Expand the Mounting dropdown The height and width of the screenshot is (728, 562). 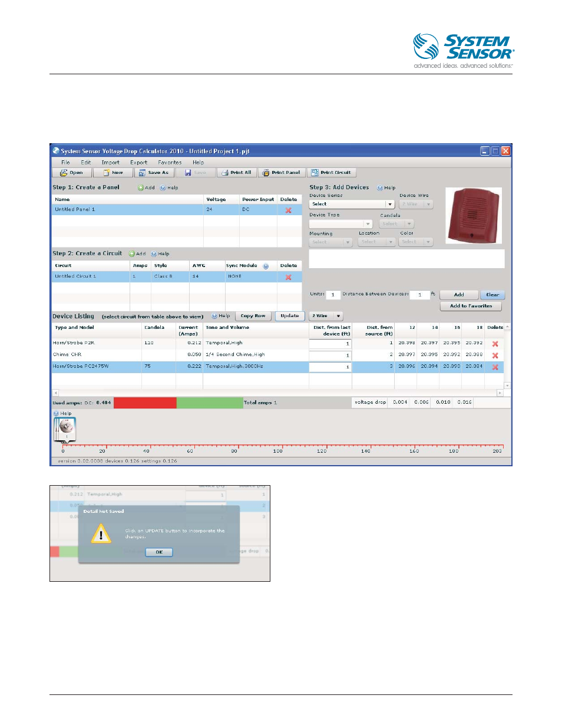tap(348, 242)
